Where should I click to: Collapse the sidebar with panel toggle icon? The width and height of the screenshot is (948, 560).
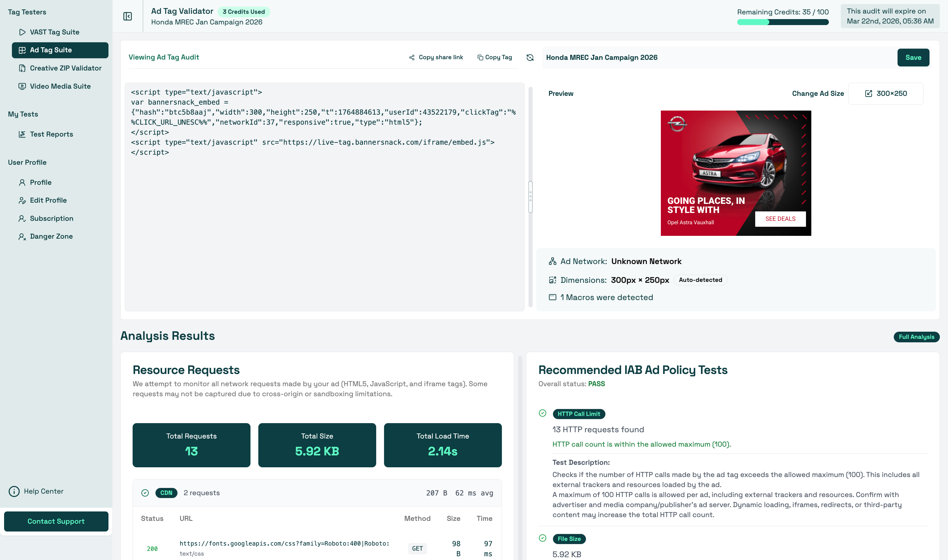[127, 16]
